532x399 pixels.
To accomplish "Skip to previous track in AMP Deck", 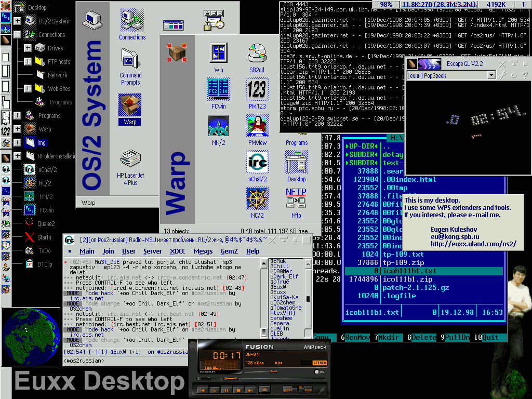I will click(202, 390).
